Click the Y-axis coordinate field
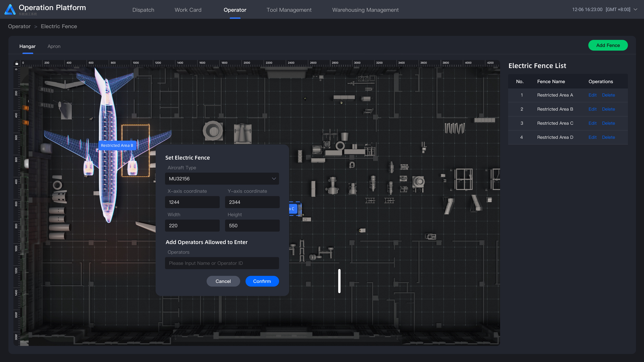 pyautogui.click(x=252, y=202)
